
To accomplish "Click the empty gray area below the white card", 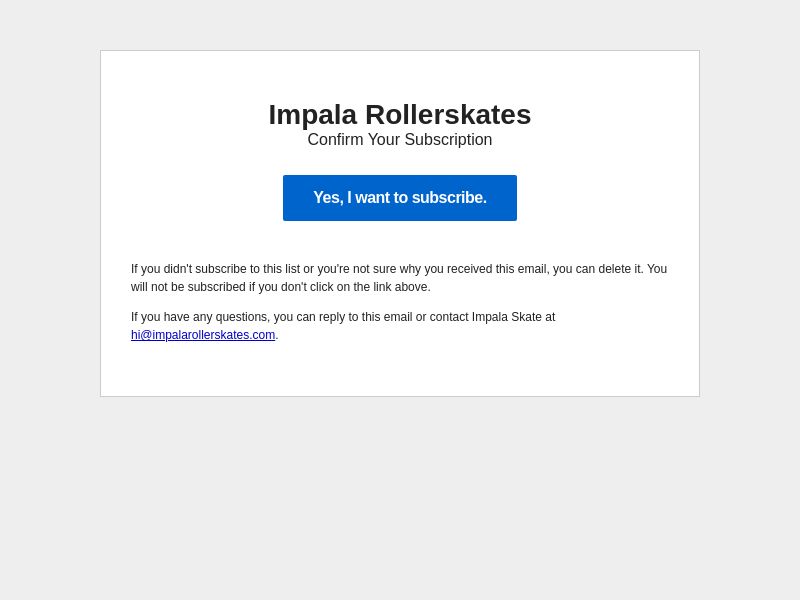I will pos(399,497).
